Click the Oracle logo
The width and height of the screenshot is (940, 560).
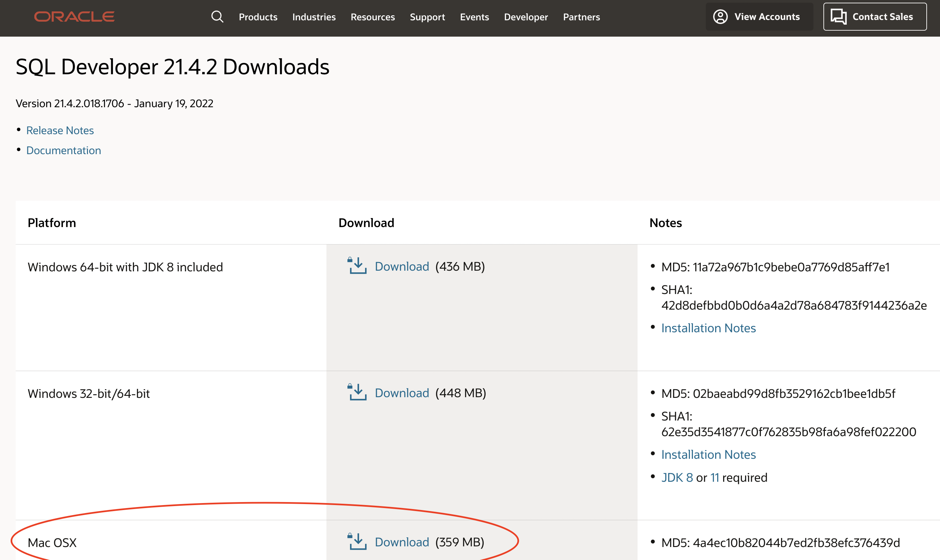74,17
